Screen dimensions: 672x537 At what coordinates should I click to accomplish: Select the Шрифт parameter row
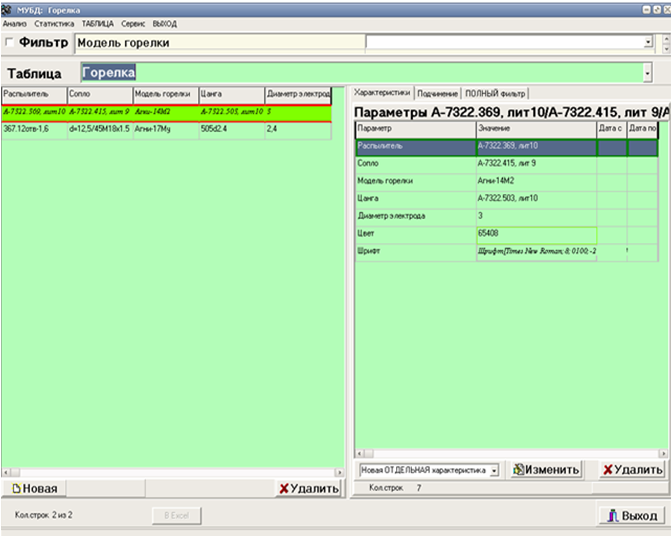pos(507,252)
